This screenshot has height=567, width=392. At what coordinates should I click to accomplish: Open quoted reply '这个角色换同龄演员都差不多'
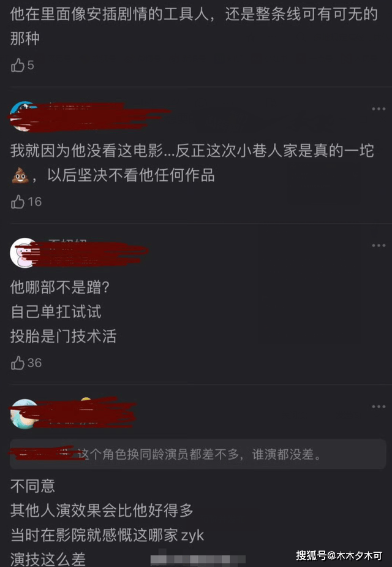coord(198,454)
